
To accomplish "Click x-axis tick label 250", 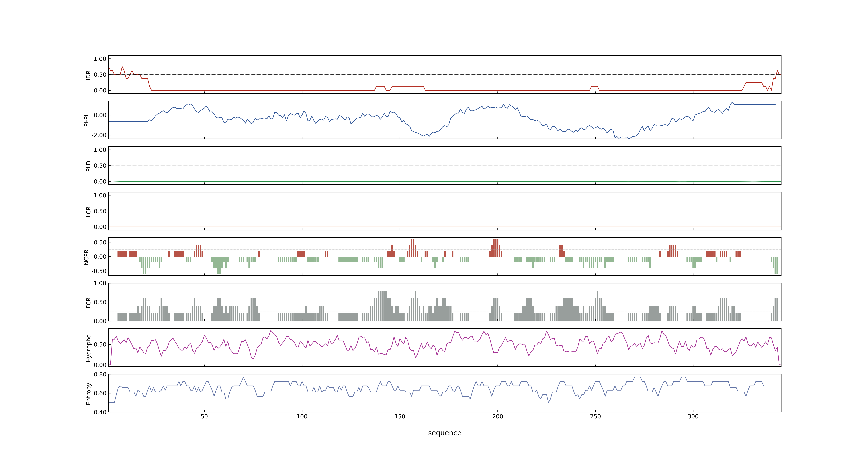I will (x=595, y=416).
